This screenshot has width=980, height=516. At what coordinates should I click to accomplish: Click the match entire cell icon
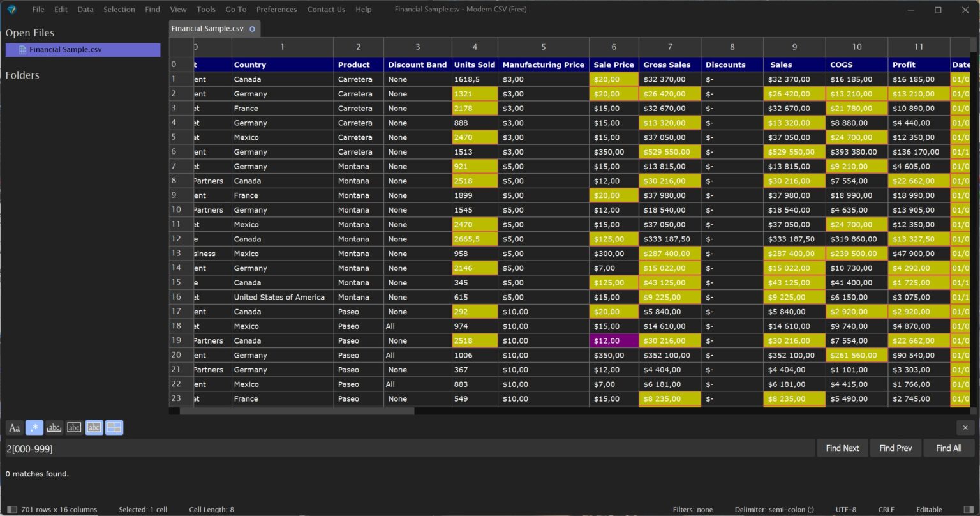click(x=74, y=428)
